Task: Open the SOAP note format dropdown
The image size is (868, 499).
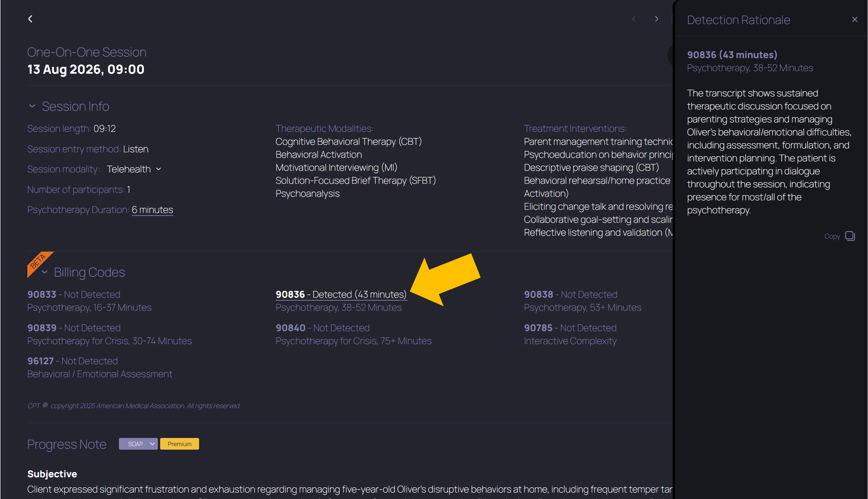Action: [138, 444]
